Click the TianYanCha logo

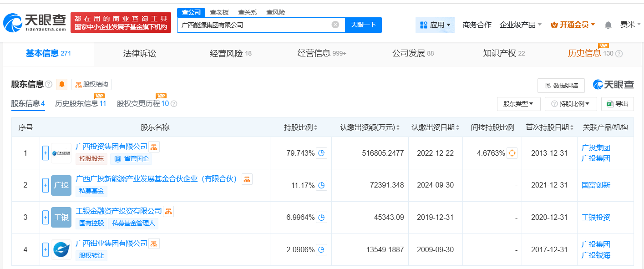coord(34,22)
